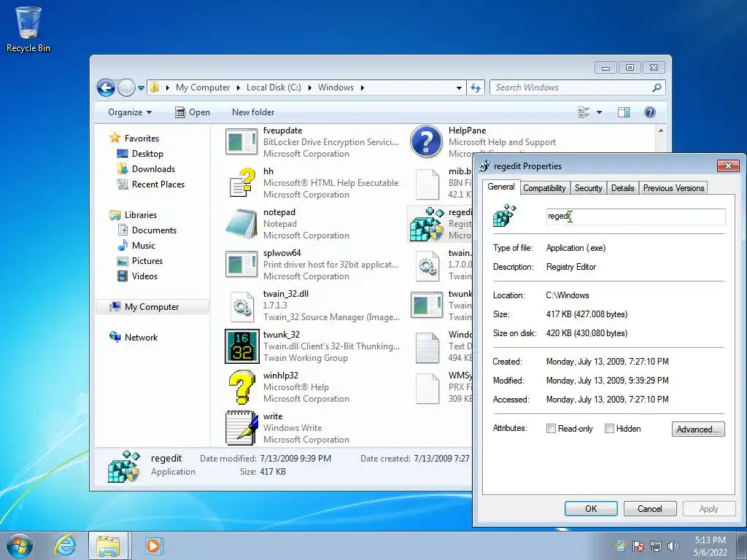Select the General tab
The width and height of the screenshot is (747, 560).
500,187
